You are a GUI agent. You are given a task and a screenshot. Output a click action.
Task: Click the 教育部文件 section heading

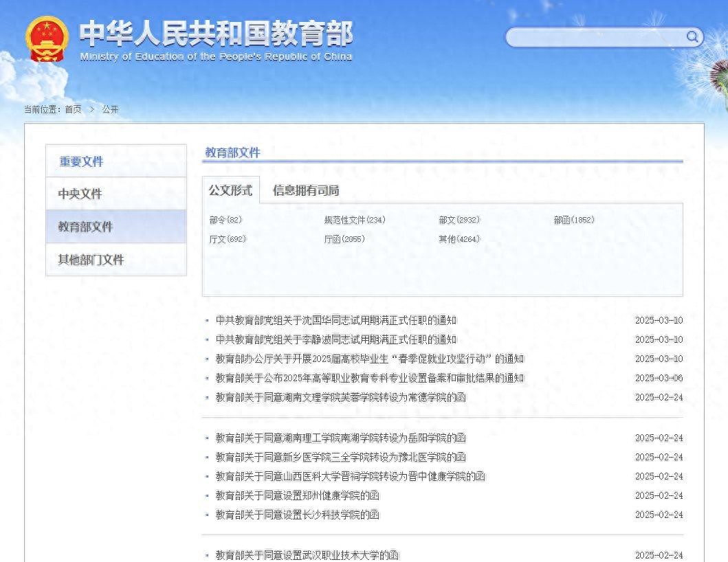(232, 153)
